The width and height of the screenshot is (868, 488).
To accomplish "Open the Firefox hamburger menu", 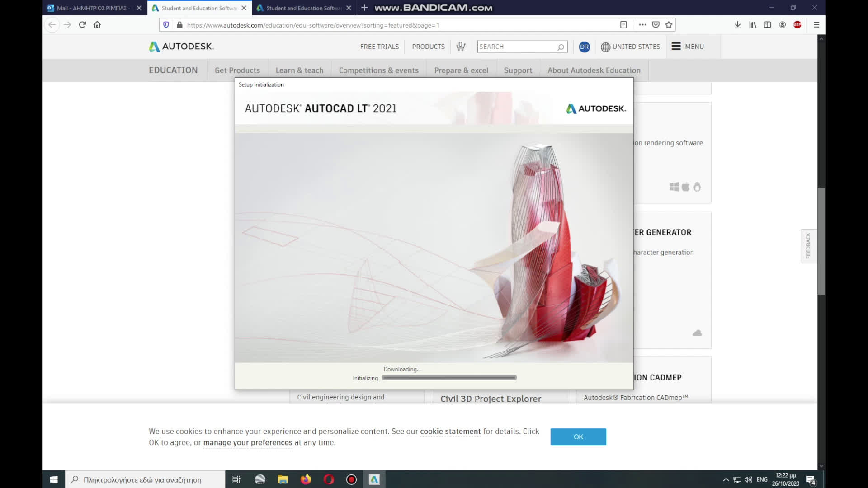I will pos(816,25).
